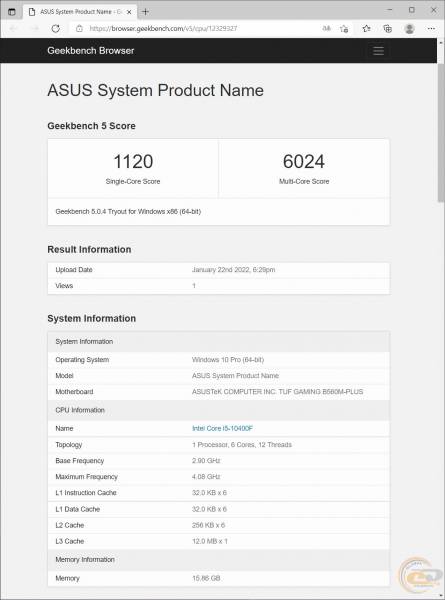Image resolution: width=445 pixels, height=600 pixels.
Task: Click the System Information section heading
Action: coord(91,319)
